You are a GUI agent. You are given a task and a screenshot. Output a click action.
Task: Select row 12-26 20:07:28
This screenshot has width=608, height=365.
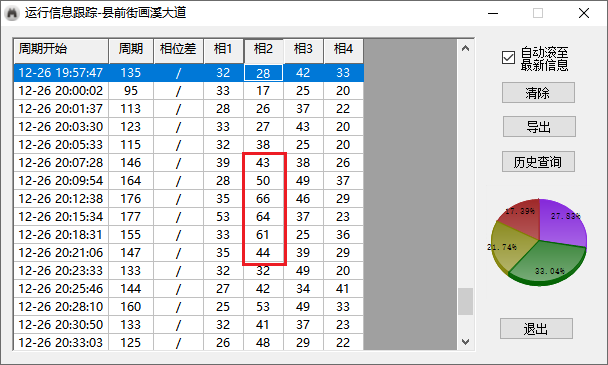coord(188,163)
